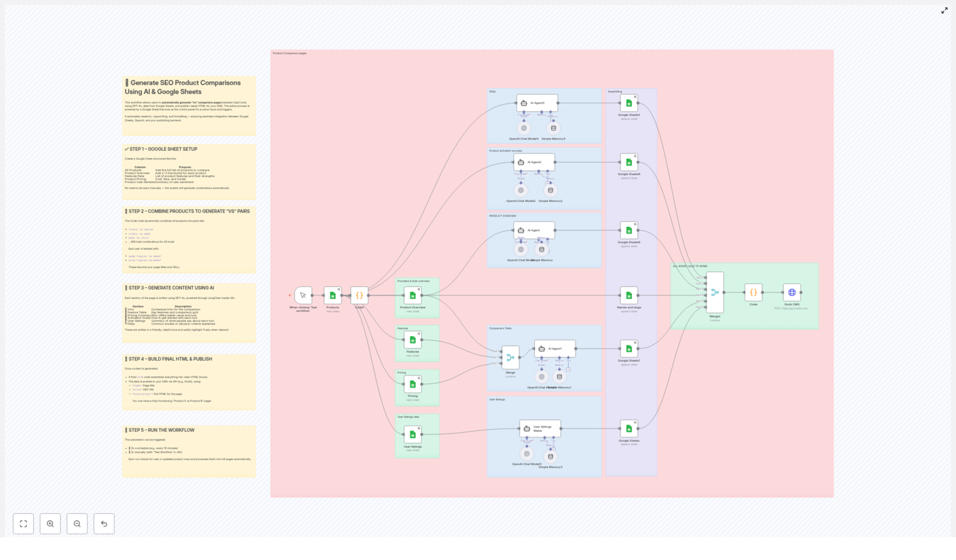Select the Simple Memory2 database node
956x560 pixels.
(550, 190)
